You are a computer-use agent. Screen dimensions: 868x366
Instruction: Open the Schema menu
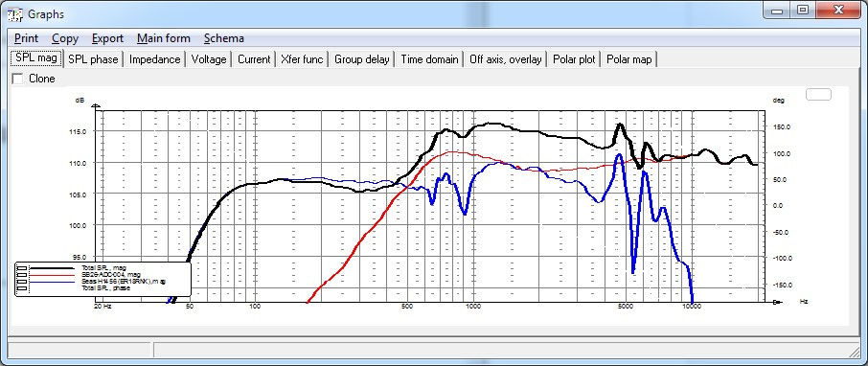223,38
